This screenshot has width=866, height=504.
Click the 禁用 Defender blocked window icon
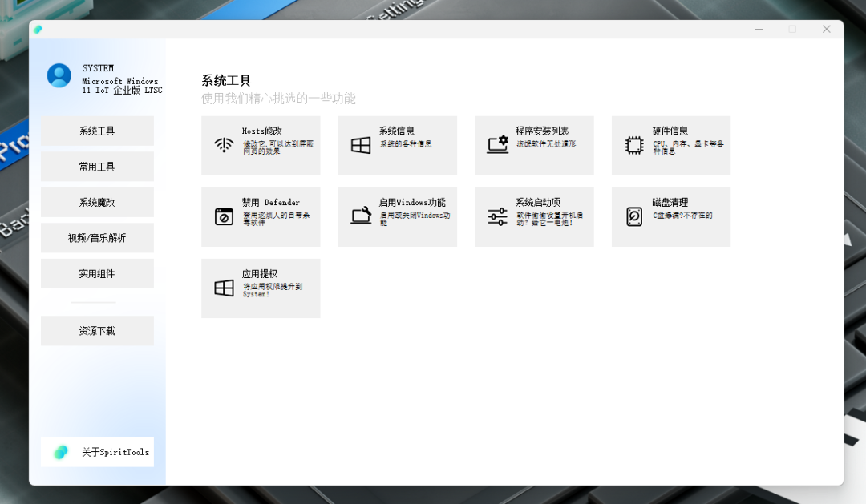[x=224, y=216]
